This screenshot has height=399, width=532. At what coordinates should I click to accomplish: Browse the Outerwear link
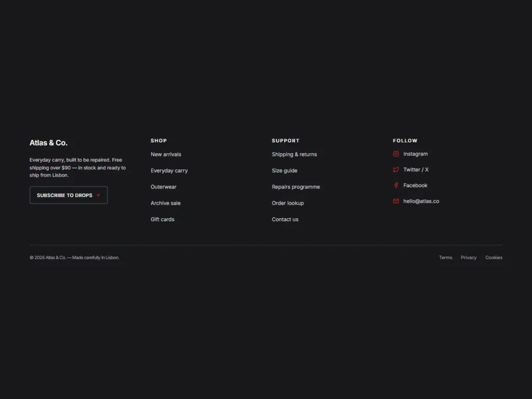[164, 187]
